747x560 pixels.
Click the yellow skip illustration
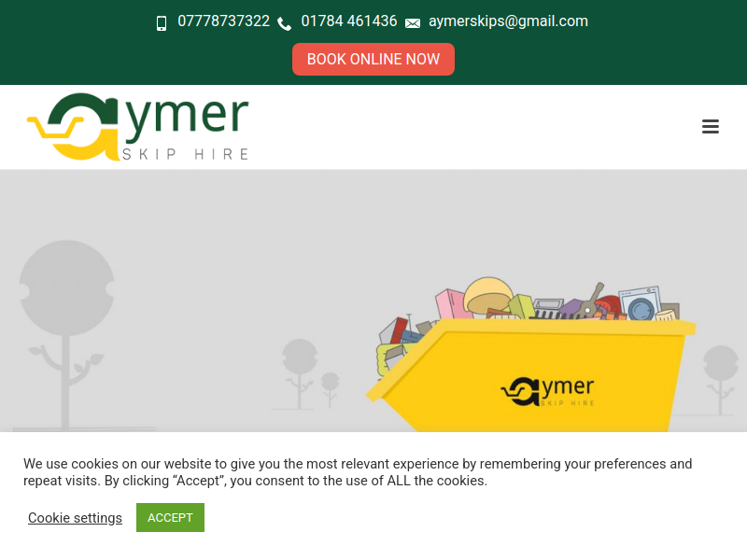point(530,355)
